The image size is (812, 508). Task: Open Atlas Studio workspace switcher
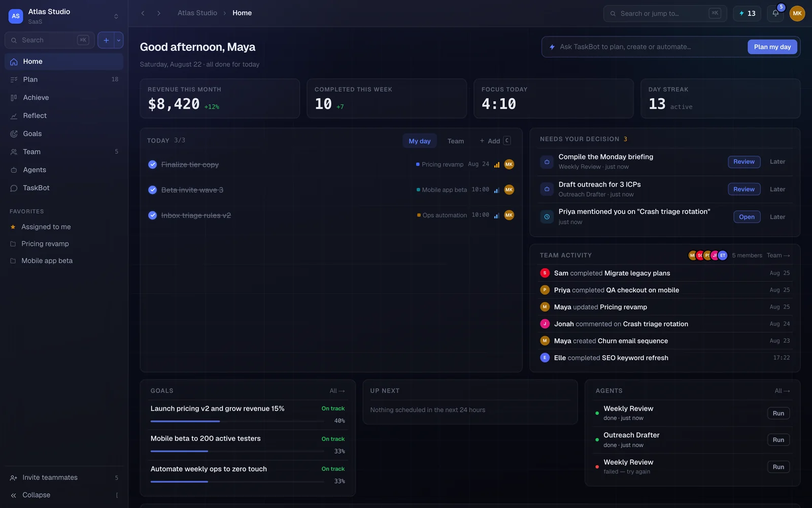pos(64,16)
